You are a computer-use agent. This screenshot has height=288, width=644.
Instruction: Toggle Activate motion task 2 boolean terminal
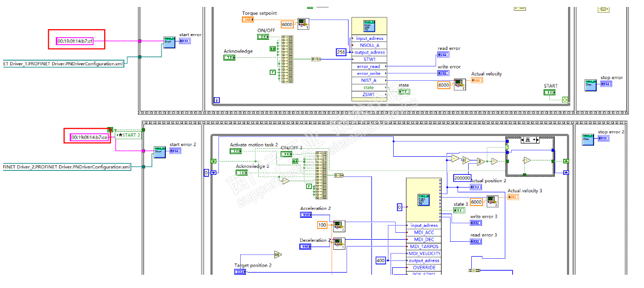[x=236, y=151]
